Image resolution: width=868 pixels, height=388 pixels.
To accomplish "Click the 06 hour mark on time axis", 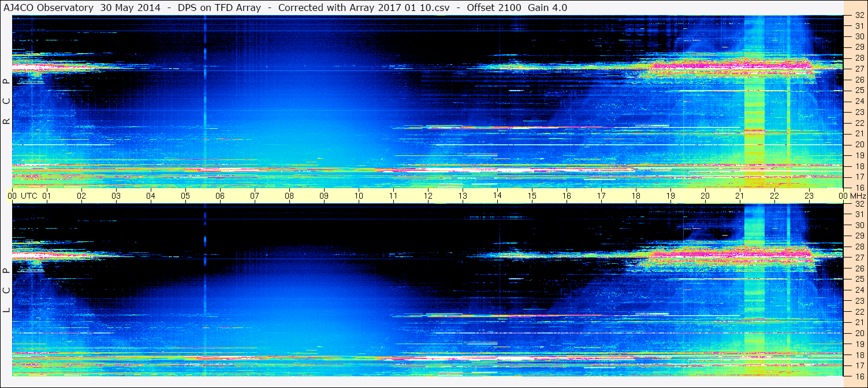I will pos(219,196).
